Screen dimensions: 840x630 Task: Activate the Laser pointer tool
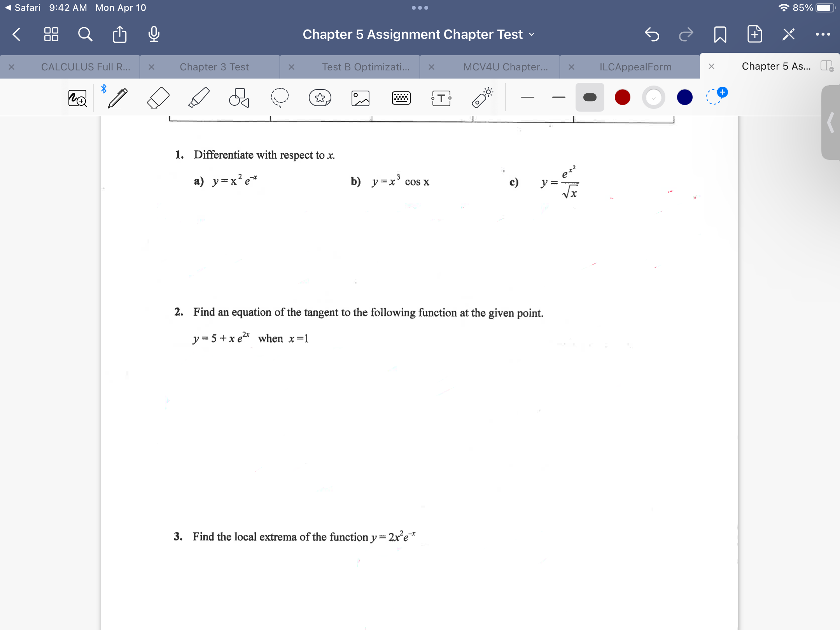point(481,97)
